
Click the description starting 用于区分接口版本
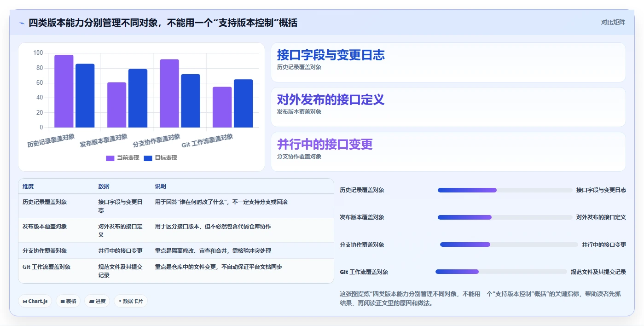pos(213,227)
